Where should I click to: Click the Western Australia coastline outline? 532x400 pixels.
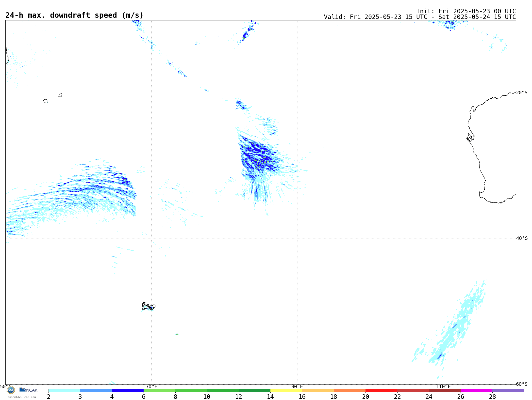click(491, 148)
